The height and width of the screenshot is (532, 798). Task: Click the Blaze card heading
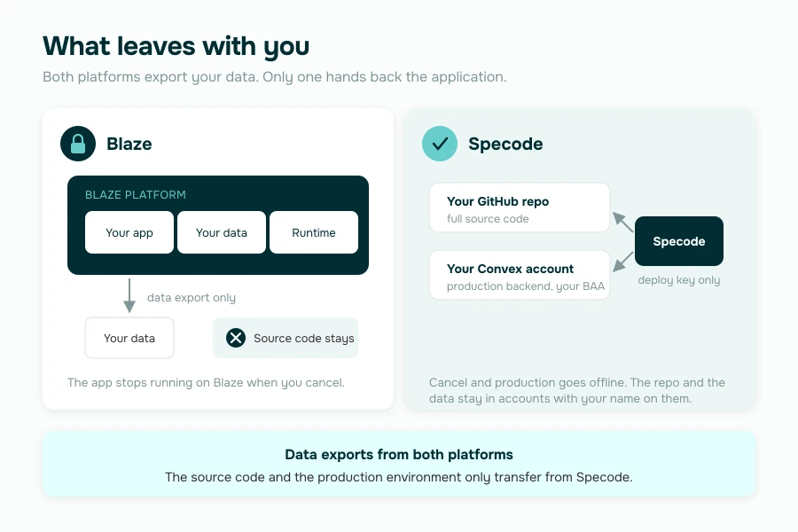(129, 144)
